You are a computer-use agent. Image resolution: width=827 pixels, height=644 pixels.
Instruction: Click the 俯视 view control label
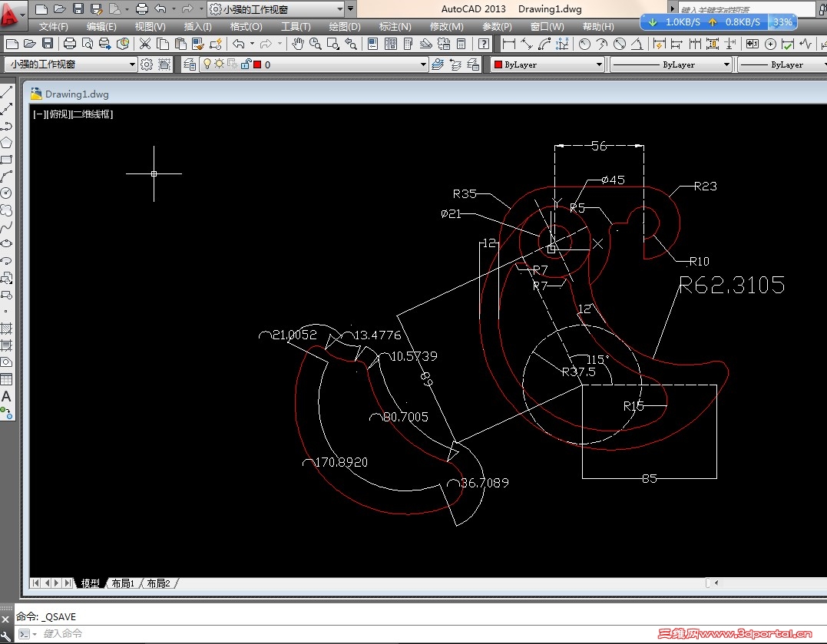59,114
